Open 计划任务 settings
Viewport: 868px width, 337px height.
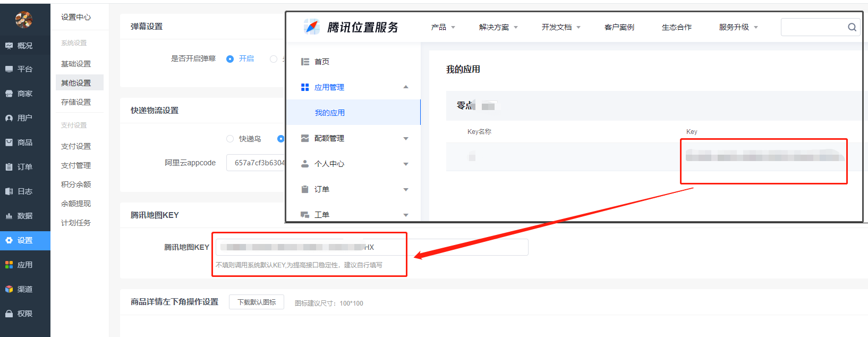pos(76,223)
